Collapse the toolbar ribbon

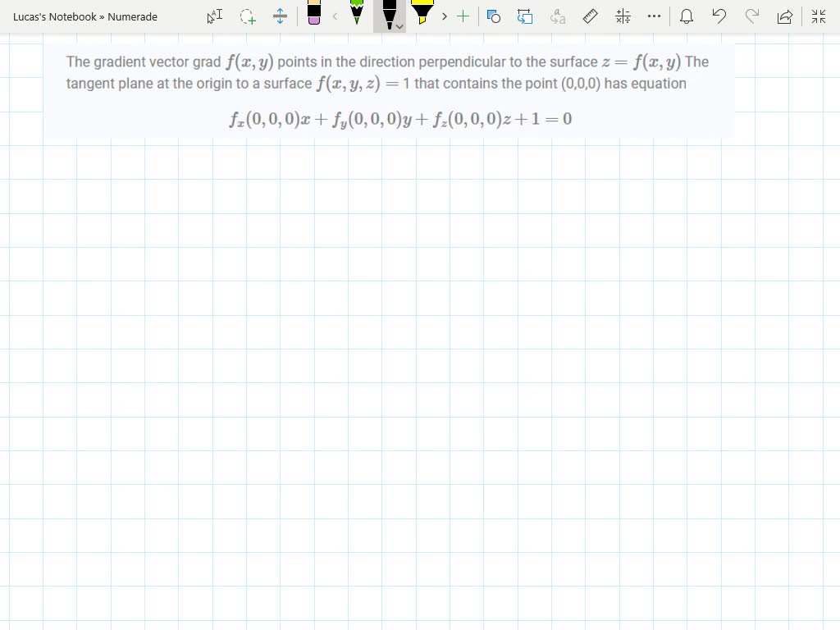point(818,16)
